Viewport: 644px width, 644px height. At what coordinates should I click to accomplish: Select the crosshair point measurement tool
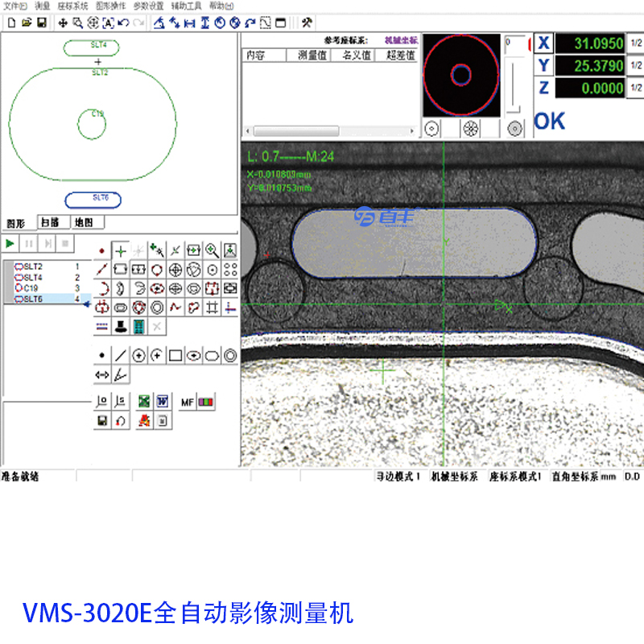(120, 250)
